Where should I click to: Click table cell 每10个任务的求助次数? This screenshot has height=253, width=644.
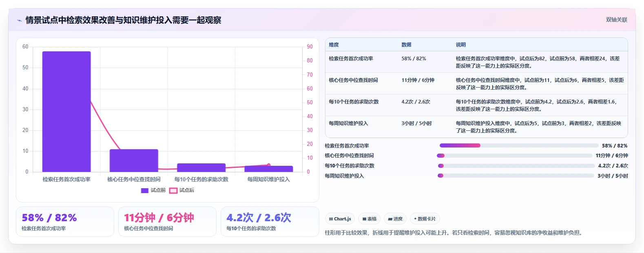pyautogui.click(x=354, y=102)
